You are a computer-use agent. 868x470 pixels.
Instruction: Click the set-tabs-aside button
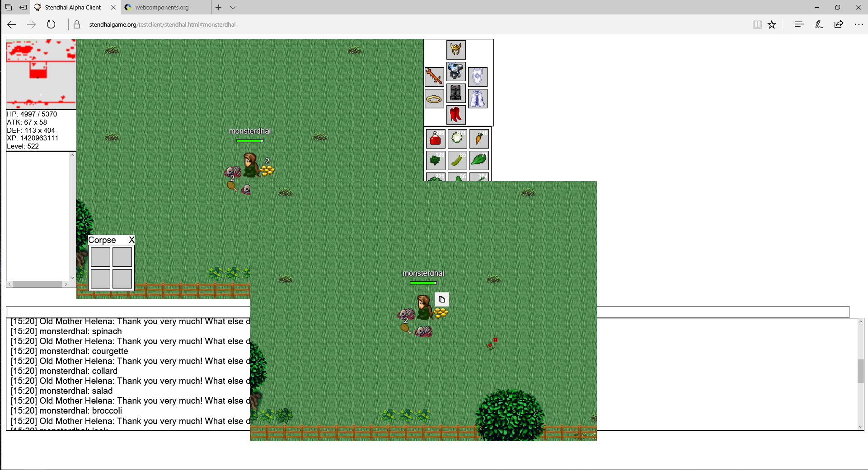(x=23, y=7)
